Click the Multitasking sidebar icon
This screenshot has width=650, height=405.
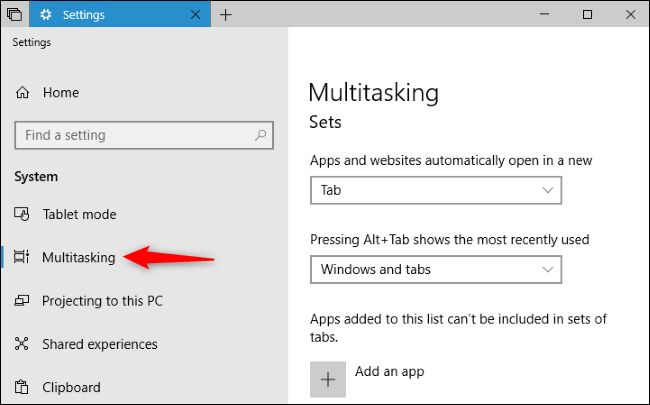(22, 257)
